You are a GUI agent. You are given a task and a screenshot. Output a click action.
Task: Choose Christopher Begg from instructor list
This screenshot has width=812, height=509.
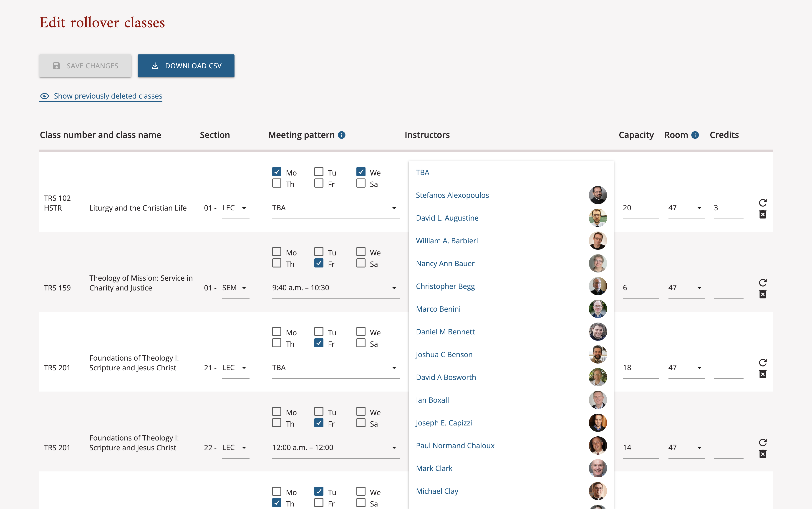click(x=511, y=286)
